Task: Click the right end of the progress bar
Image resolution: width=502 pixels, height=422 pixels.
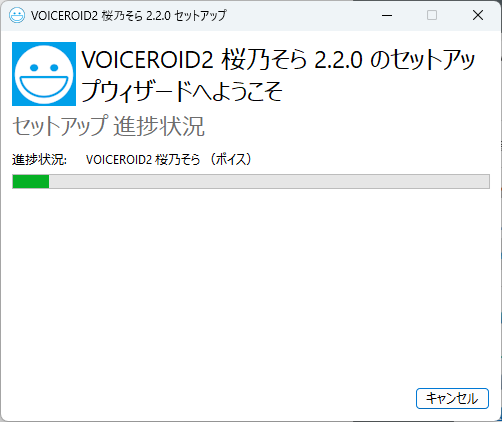Action: [x=488, y=182]
